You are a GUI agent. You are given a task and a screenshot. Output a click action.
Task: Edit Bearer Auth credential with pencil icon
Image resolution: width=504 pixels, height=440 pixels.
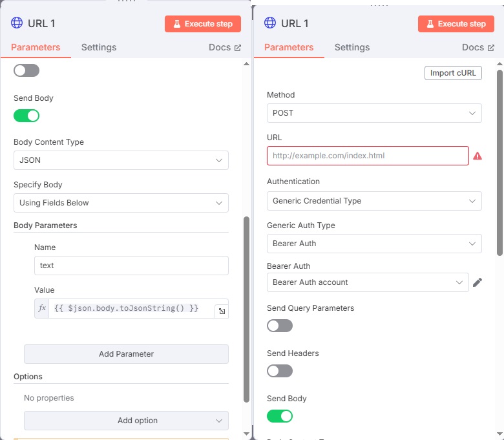[x=478, y=282]
